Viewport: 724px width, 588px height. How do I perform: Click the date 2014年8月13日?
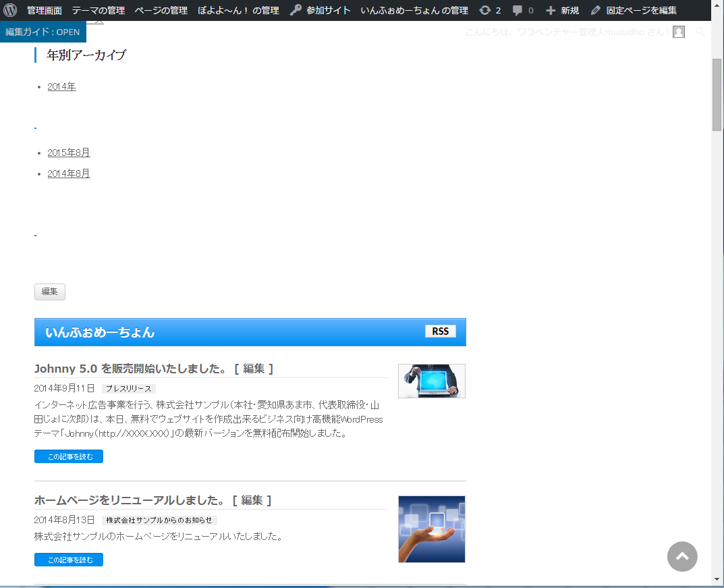65,520
